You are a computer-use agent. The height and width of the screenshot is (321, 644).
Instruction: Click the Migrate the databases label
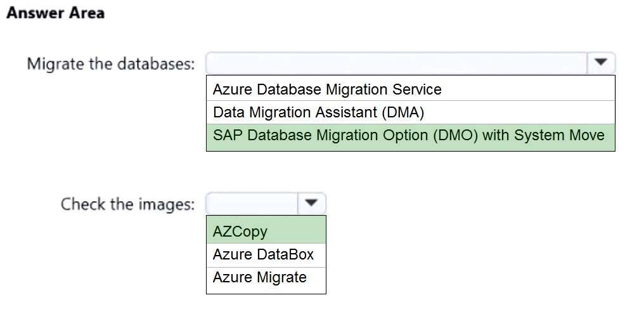(111, 64)
